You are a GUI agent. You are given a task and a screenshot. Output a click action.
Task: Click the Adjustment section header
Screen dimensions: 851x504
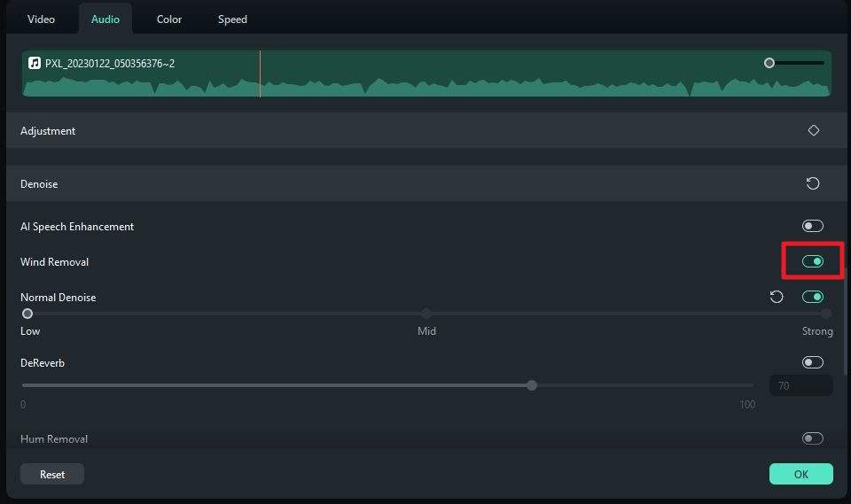[426, 130]
